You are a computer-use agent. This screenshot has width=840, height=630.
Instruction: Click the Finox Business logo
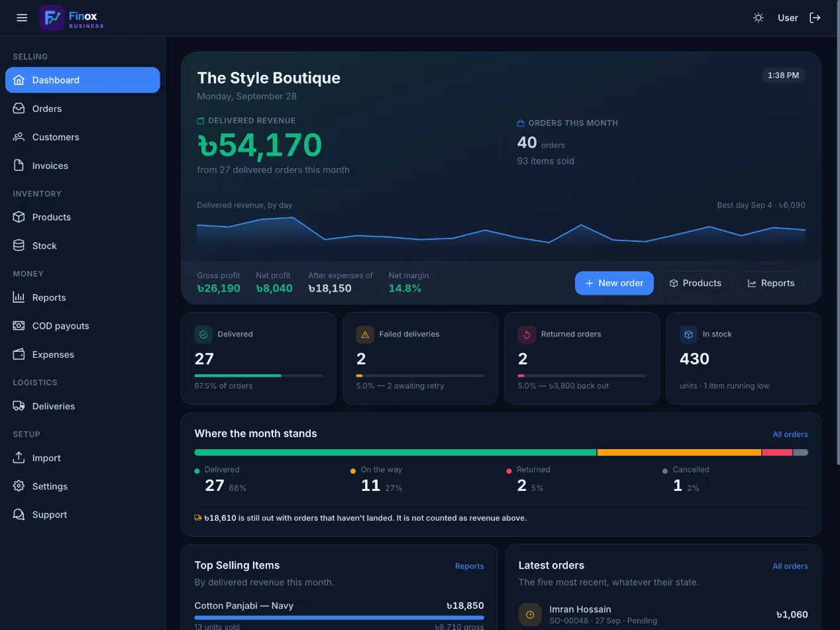click(72, 18)
